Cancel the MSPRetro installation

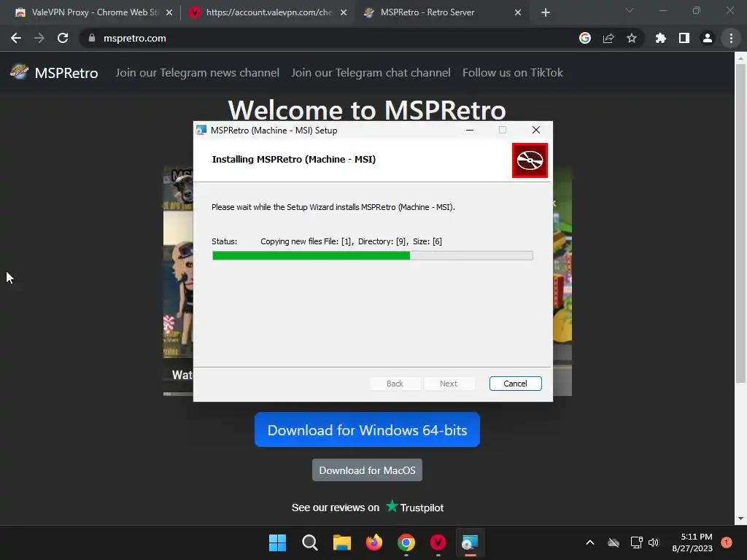pos(515,384)
